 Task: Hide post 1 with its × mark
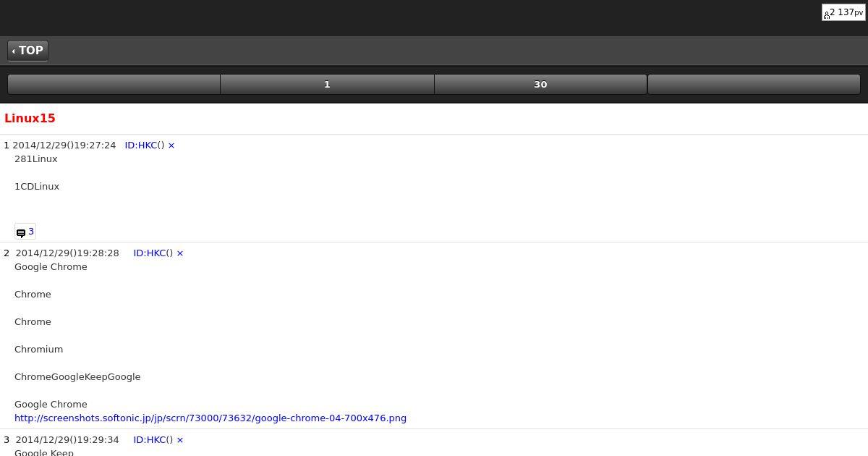point(171,145)
